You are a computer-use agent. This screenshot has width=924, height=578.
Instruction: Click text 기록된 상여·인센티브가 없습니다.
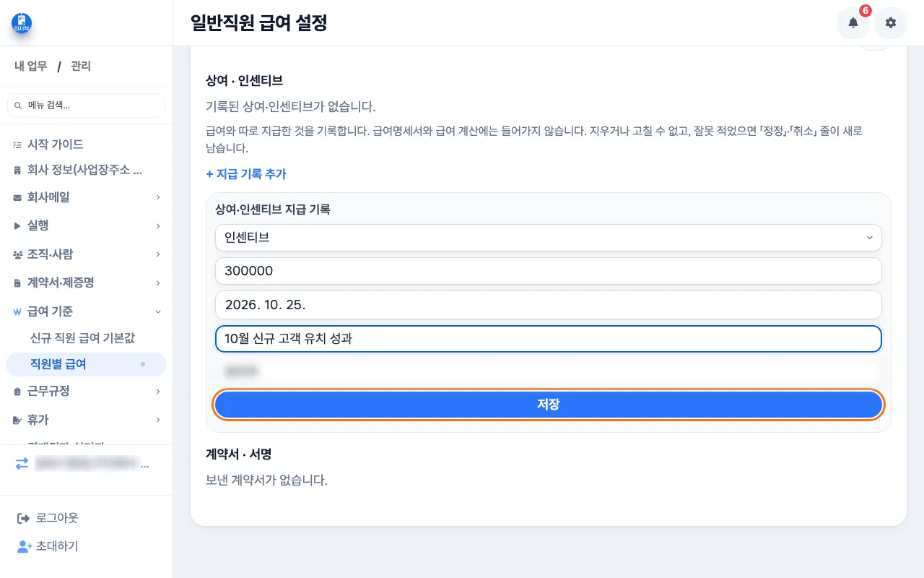tap(290, 106)
